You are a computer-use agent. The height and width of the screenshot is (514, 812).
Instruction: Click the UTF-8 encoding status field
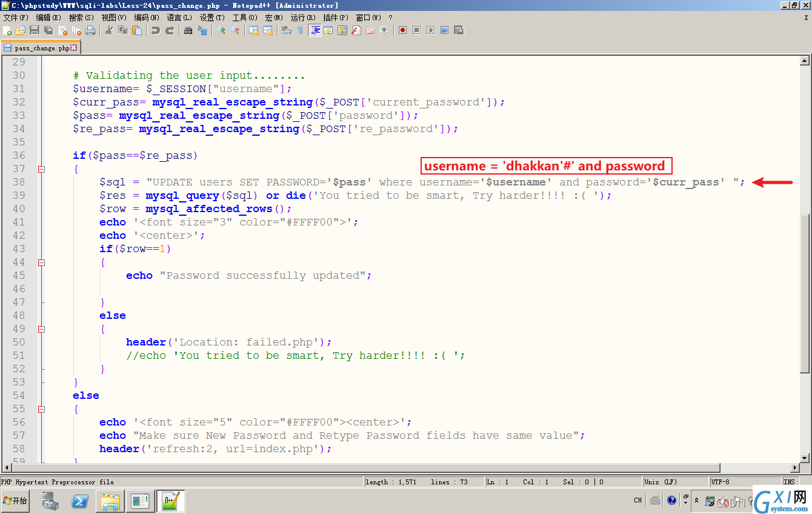pos(744,482)
